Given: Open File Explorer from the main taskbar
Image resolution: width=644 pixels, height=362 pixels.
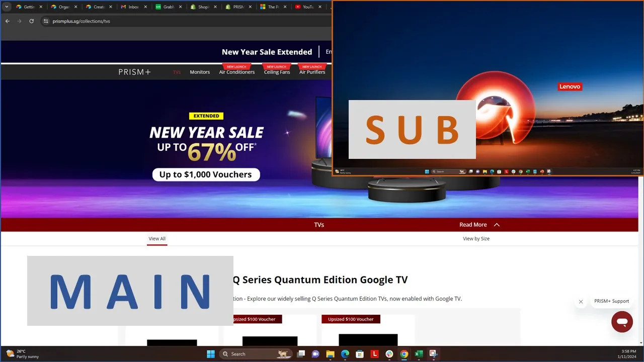Looking at the screenshot, I should point(330,354).
